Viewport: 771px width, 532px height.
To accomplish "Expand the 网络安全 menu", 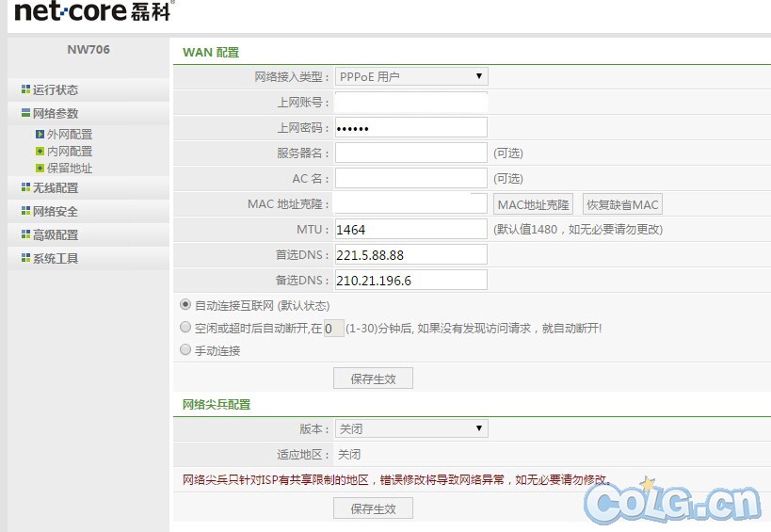I will tap(55, 212).
